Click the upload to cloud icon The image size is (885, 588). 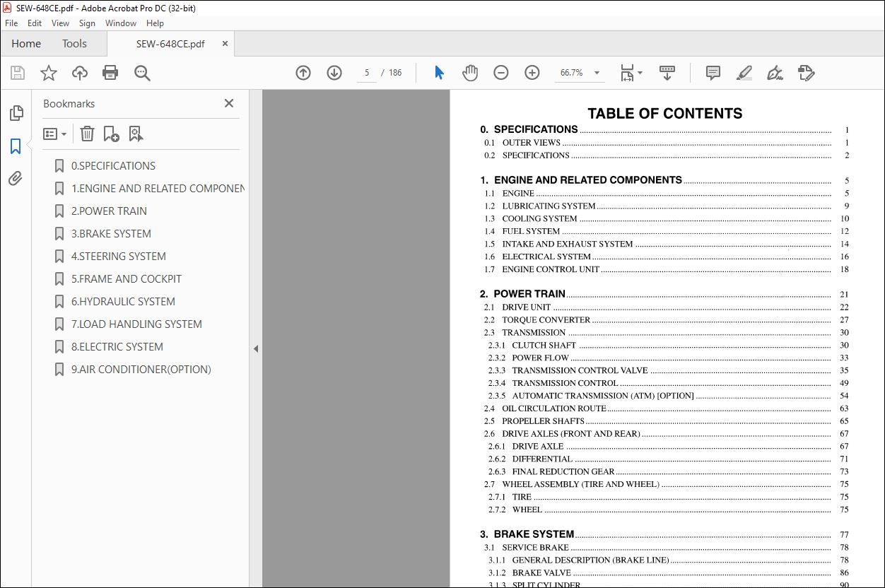tap(80, 73)
